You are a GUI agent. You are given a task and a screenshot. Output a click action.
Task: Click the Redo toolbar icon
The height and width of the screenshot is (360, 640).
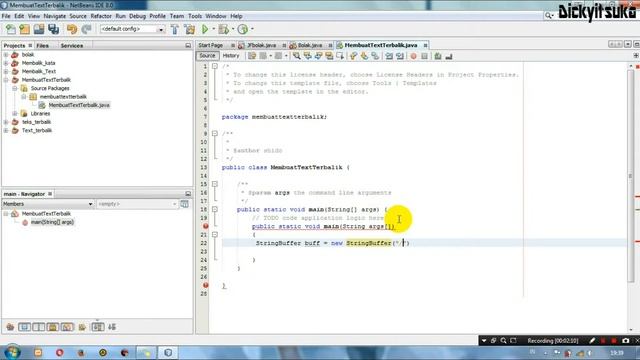coord(86,29)
